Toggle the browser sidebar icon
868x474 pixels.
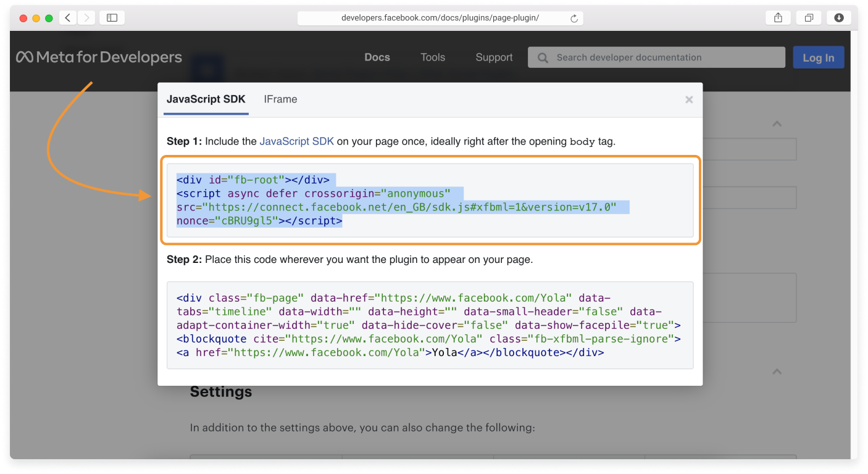click(112, 17)
